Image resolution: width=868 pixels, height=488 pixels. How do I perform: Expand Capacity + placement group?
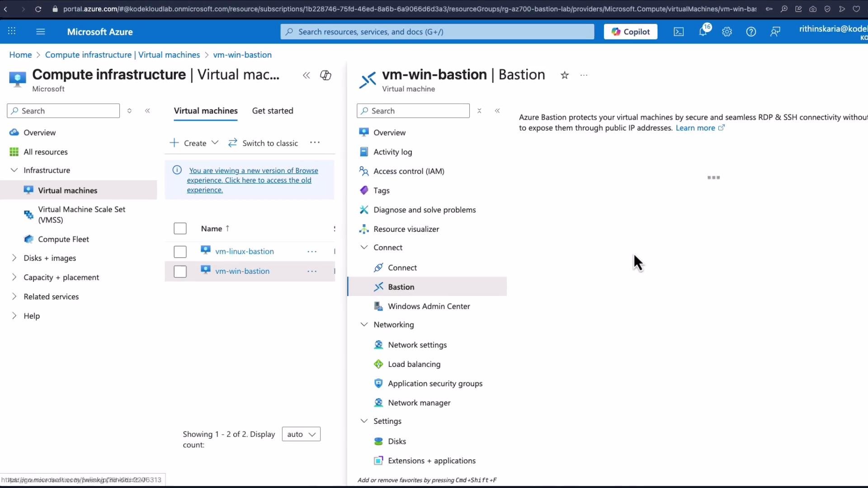pos(14,277)
